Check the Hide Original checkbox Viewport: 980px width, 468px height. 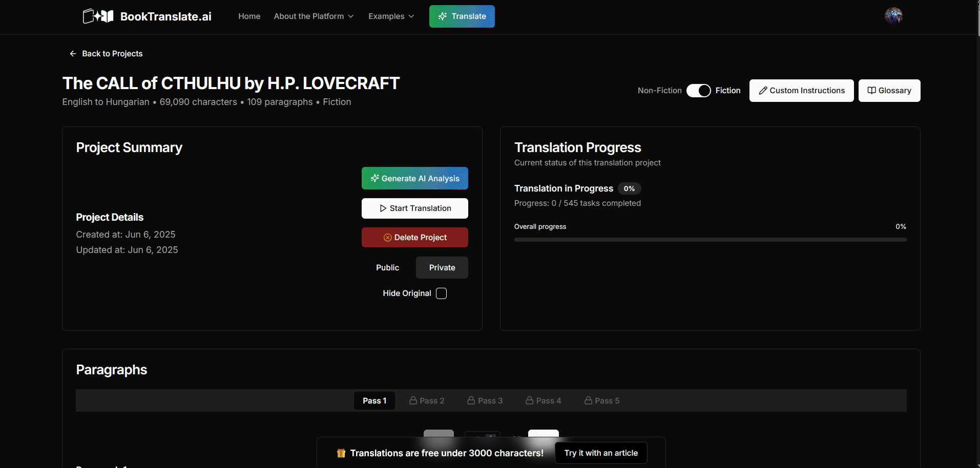click(x=441, y=293)
